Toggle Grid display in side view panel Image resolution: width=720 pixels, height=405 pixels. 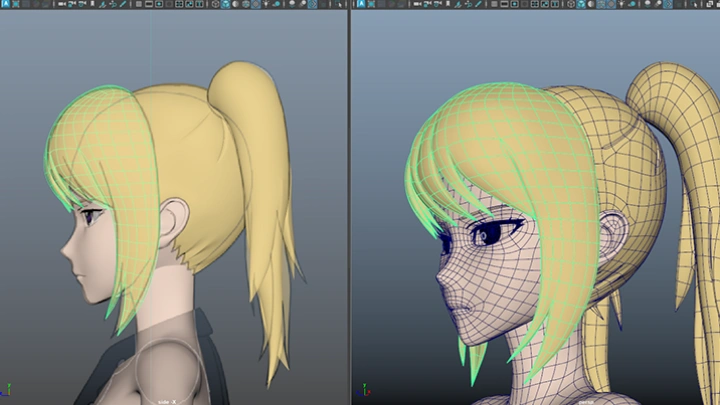(139, 4)
